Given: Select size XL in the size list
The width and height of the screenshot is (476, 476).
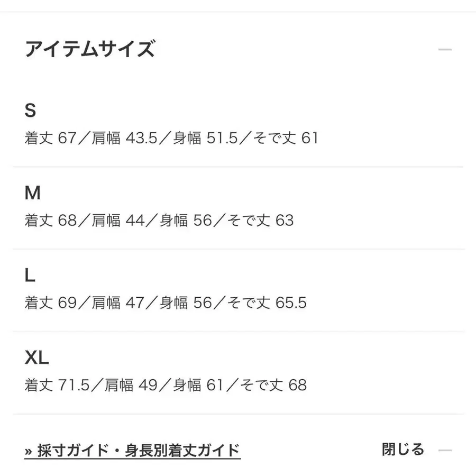Looking at the screenshot, I should click(x=38, y=358).
